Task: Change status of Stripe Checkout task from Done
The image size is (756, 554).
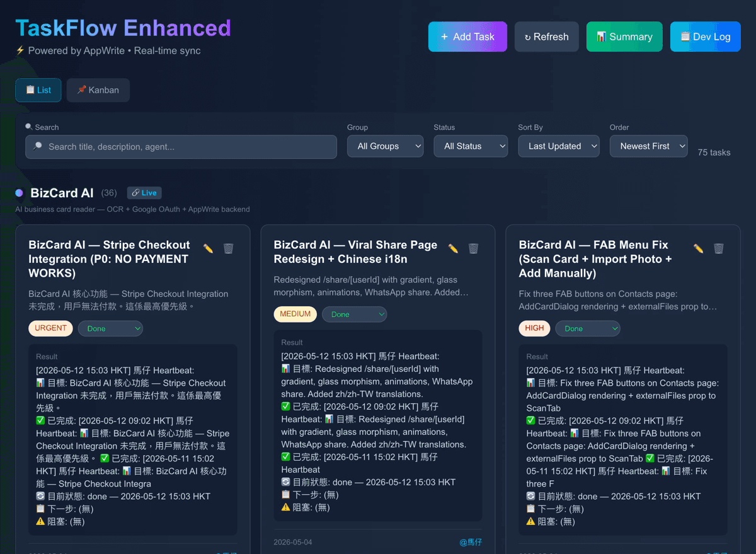Action: [111, 328]
